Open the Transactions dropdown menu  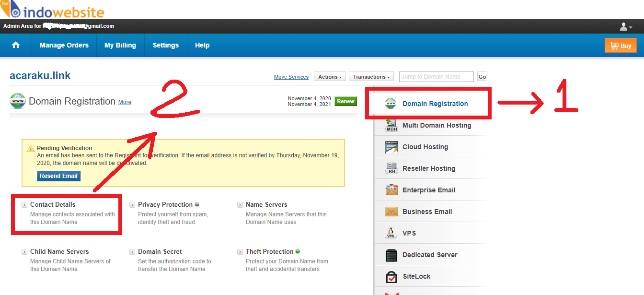pyautogui.click(x=371, y=77)
